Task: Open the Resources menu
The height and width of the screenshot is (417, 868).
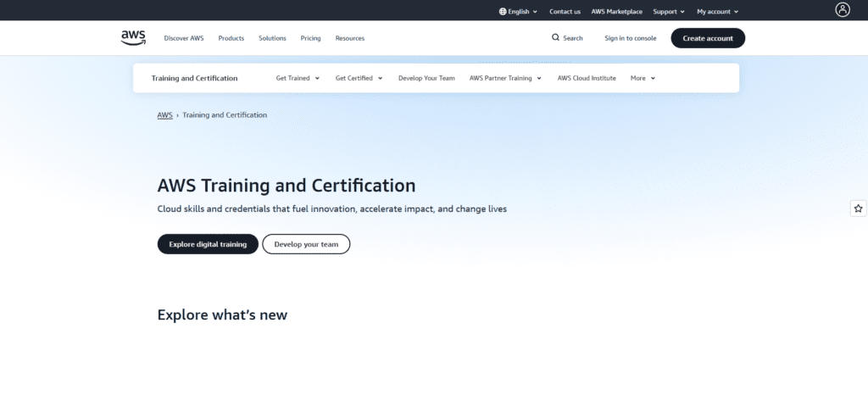Action: tap(350, 38)
